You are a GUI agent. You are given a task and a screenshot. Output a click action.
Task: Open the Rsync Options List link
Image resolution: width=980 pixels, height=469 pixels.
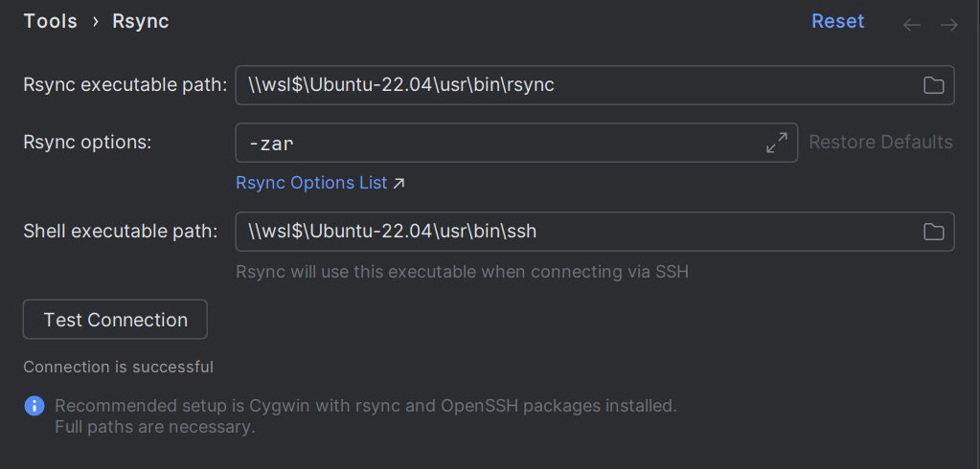coord(311,183)
